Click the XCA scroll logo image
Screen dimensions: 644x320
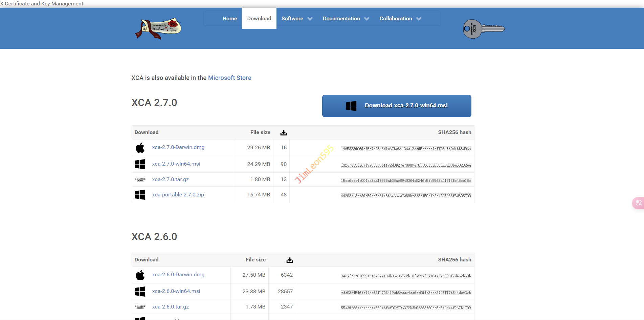[x=158, y=29]
